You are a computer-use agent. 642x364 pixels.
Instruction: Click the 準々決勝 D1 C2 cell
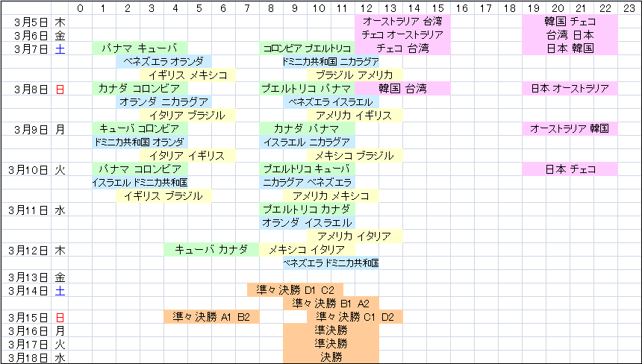coord(295,290)
